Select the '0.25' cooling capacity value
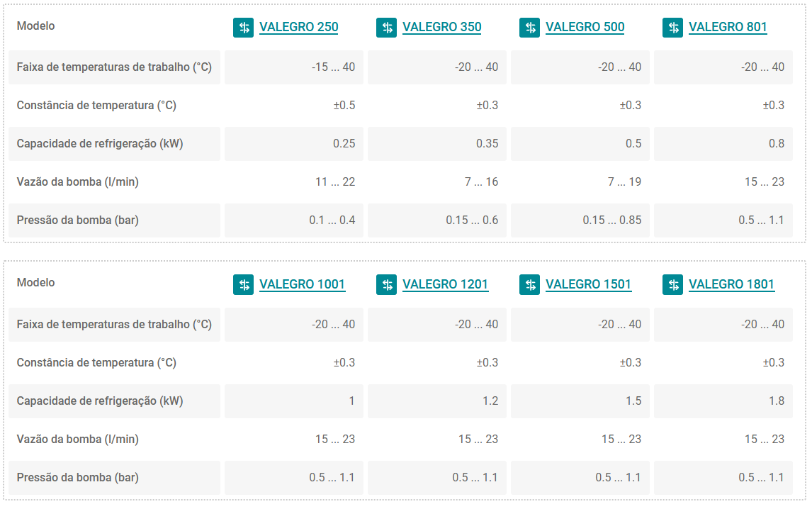812x509 pixels. coord(344,144)
